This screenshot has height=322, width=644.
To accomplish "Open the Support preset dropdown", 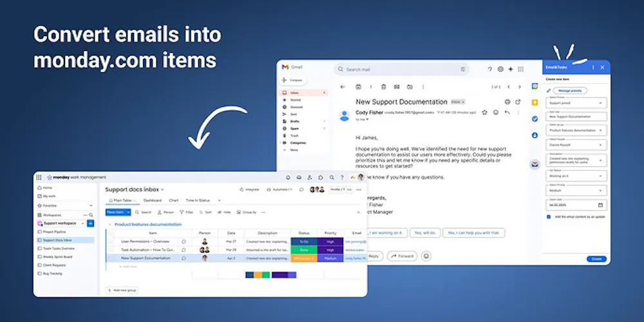I will pyautogui.click(x=576, y=102).
